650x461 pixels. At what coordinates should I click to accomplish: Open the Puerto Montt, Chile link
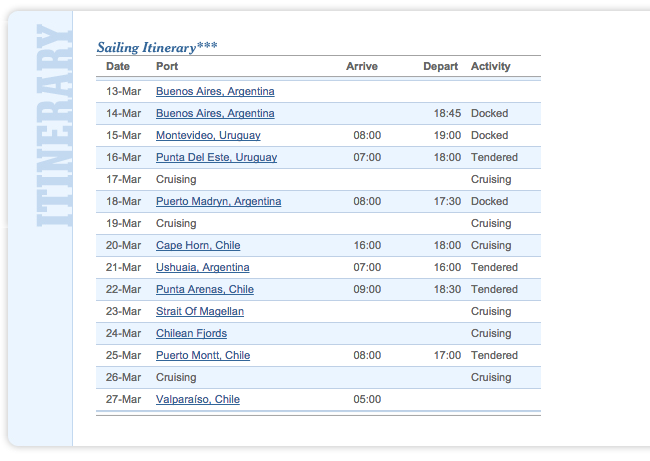point(203,356)
